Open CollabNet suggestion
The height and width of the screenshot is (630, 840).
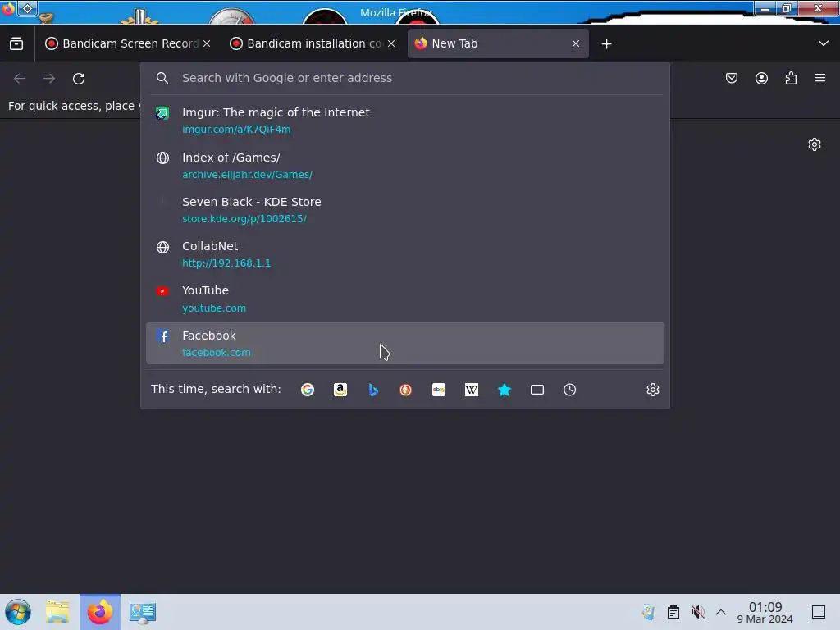pyautogui.click(x=405, y=254)
